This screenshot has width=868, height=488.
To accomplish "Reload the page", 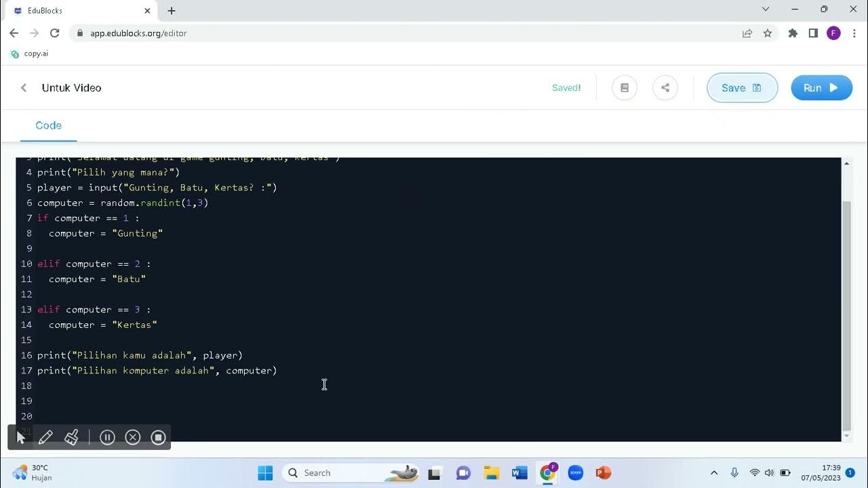I will coord(55,33).
